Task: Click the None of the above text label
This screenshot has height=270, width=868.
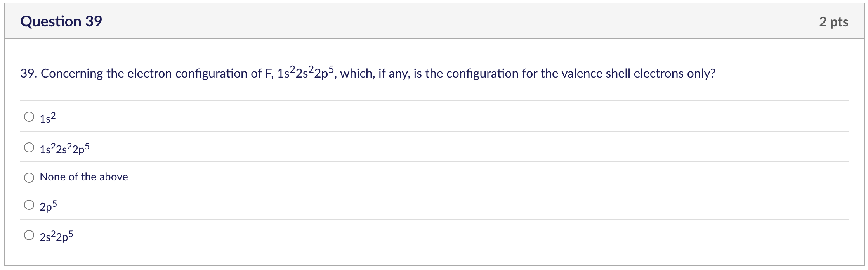Action: (83, 177)
